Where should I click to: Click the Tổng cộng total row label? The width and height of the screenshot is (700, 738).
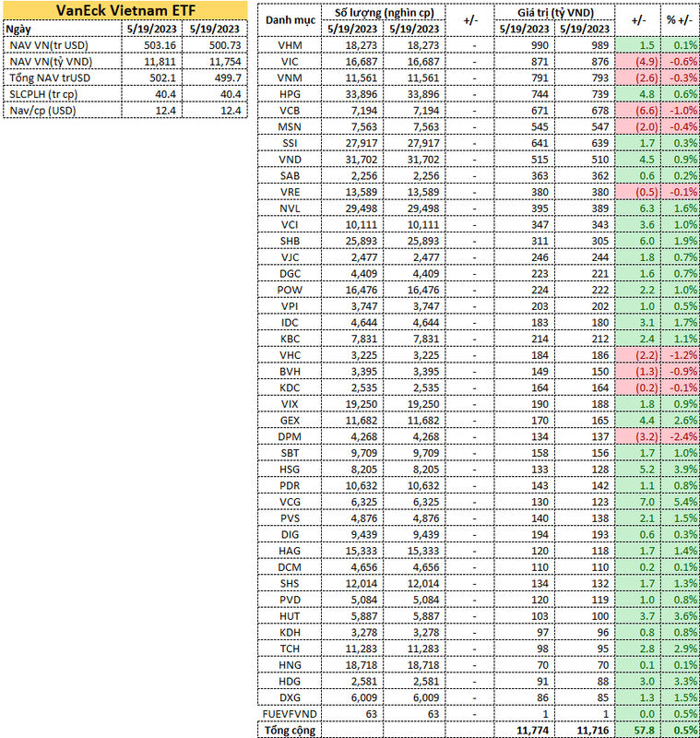pos(290,731)
